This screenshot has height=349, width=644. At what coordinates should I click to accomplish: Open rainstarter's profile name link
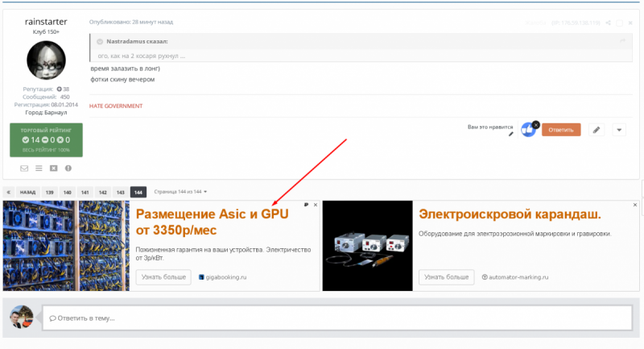coord(46,22)
